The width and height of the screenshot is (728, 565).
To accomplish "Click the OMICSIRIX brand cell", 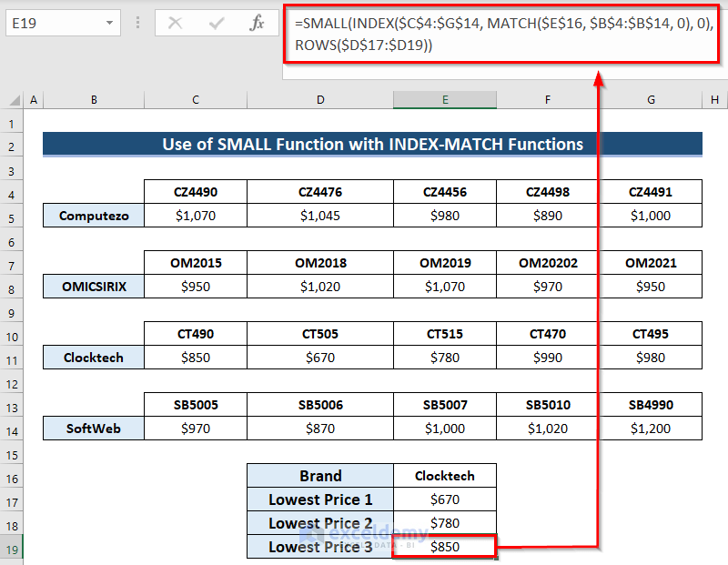I will click(94, 287).
